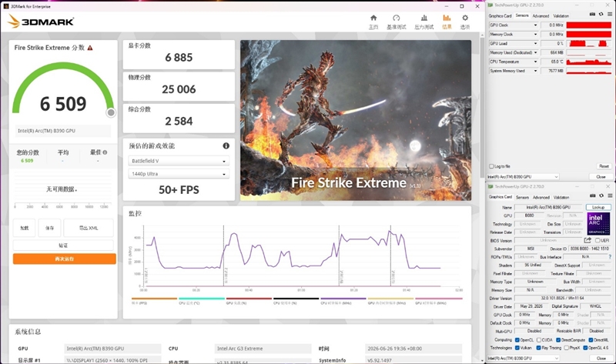Click the 保存 (save) button
Viewport: 616px width, 364px height.
pos(49,228)
